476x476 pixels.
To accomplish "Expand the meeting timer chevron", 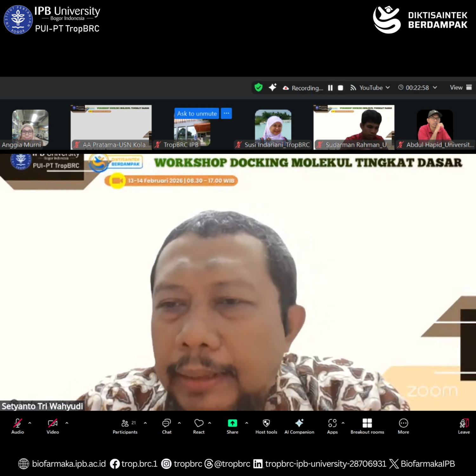I will 435,88.
